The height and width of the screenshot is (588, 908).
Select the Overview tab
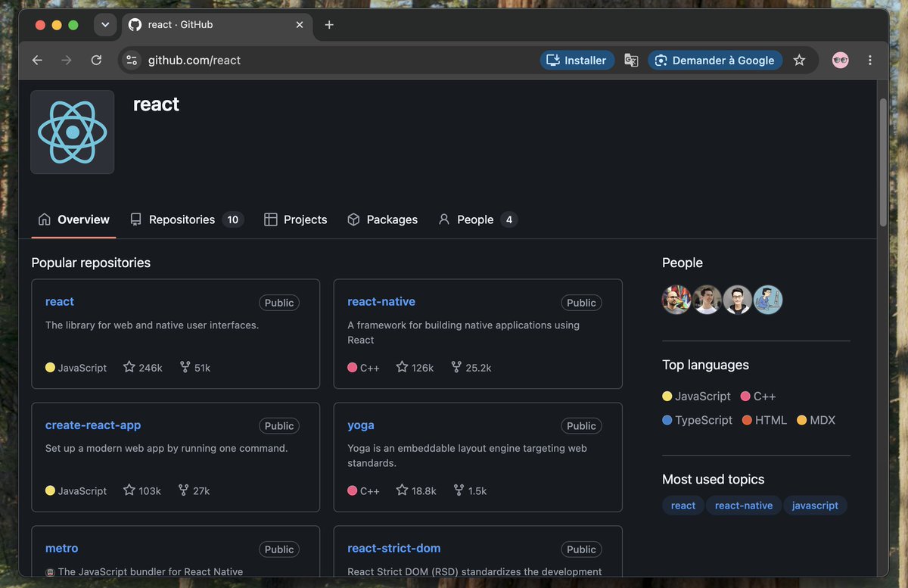73,219
